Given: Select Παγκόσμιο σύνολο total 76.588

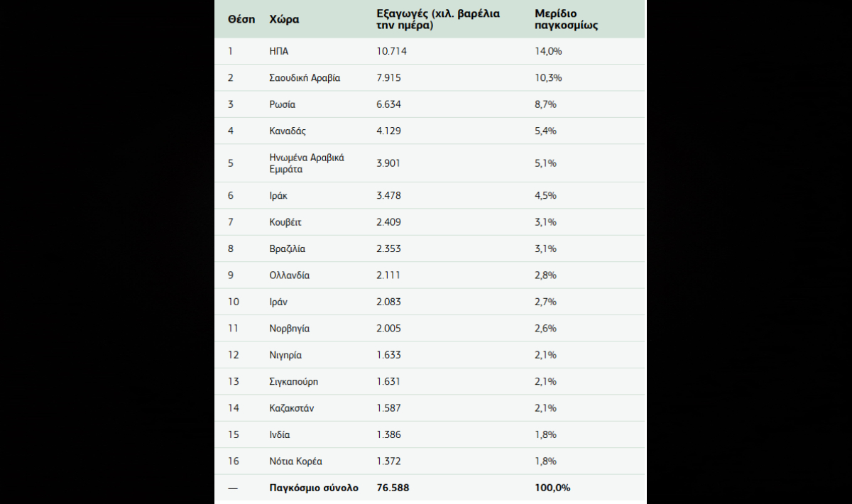Looking at the screenshot, I should [x=393, y=488].
